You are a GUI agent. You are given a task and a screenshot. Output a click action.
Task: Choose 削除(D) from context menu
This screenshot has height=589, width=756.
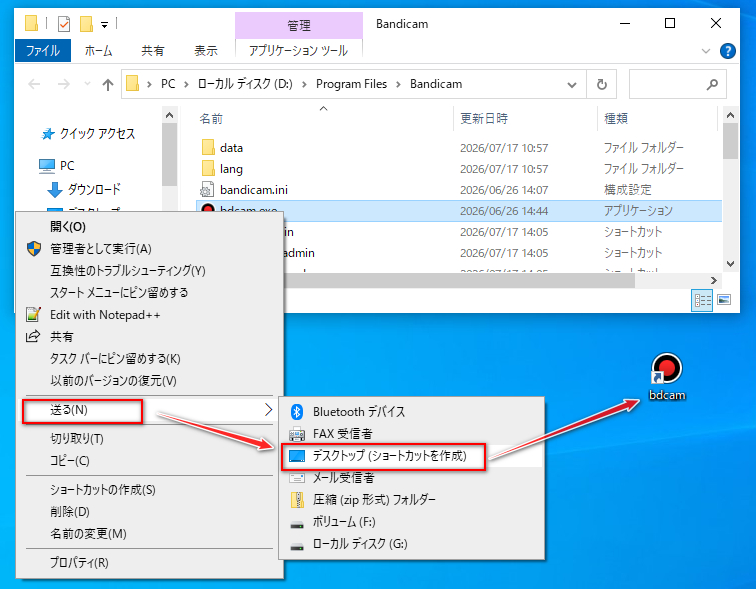point(149,512)
